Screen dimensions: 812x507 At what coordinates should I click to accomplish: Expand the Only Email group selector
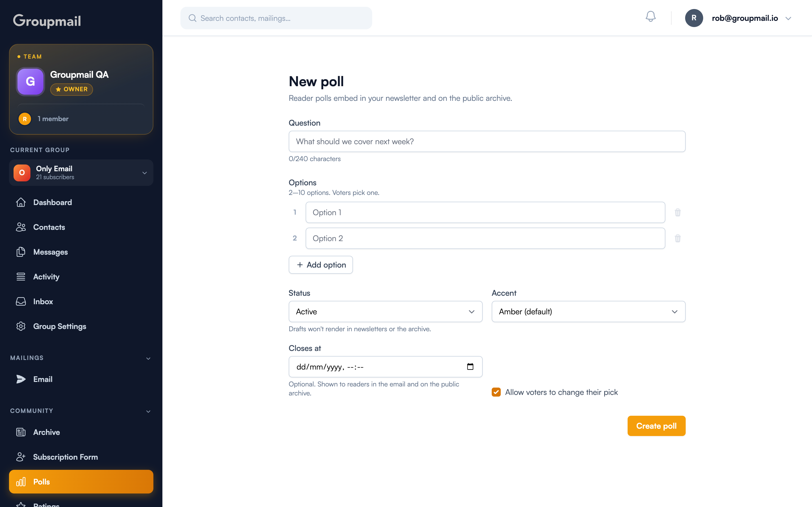[81, 173]
